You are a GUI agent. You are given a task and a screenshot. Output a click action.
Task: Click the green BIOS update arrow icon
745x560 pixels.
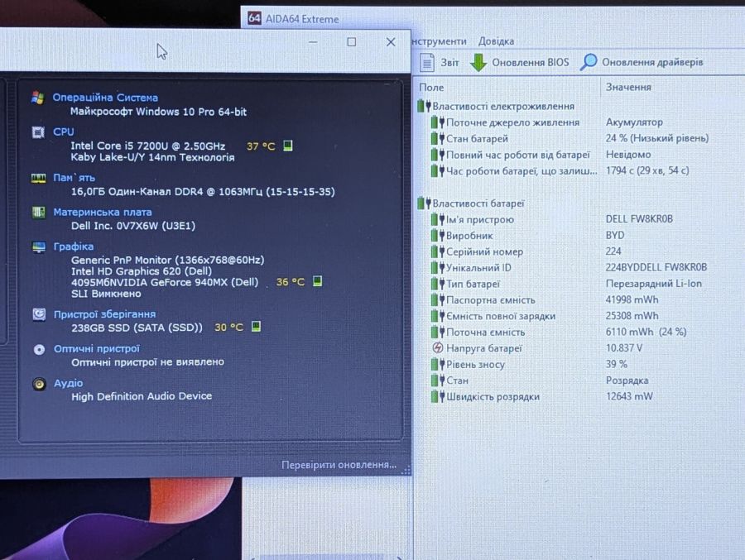[478, 62]
